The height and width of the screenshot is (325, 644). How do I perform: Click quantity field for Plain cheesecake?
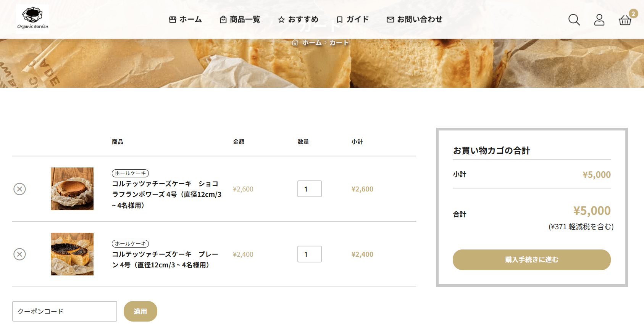[x=309, y=254]
